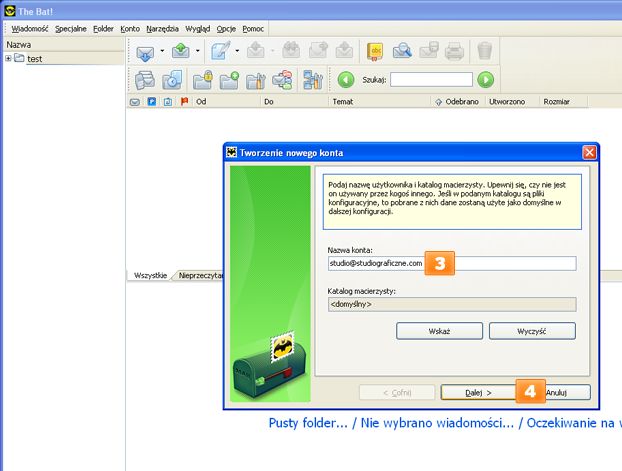Click the Szukaj search input field
This screenshot has height=471, width=622.
point(431,80)
